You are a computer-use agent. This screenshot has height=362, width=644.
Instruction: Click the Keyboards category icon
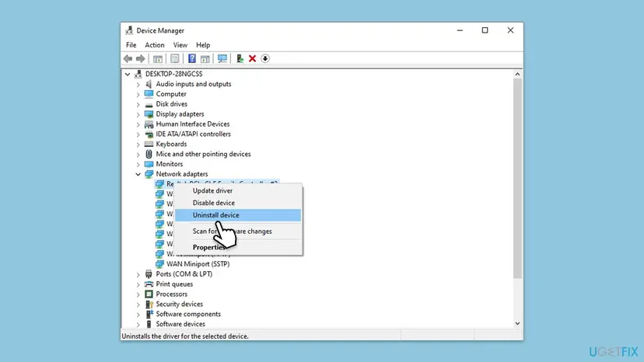tap(149, 144)
